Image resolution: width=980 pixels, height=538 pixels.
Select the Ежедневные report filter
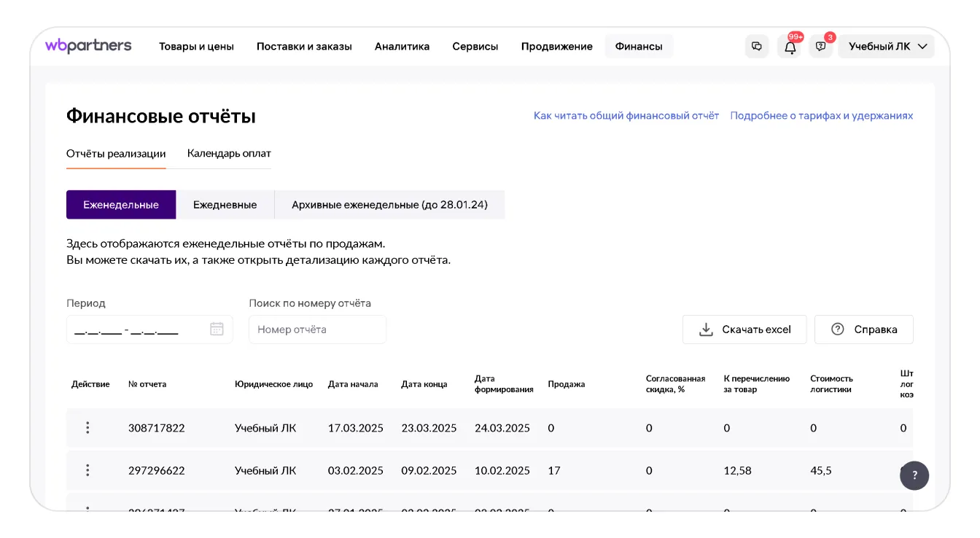click(225, 205)
